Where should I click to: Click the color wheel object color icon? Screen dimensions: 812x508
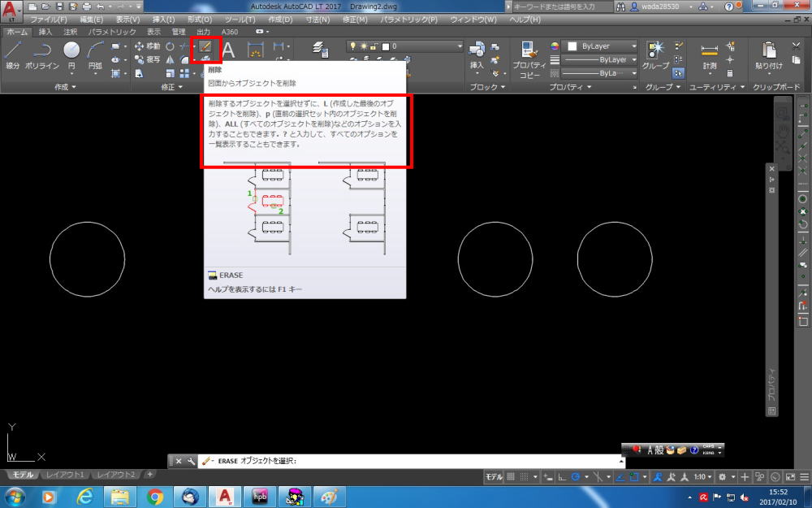(x=555, y=46)
